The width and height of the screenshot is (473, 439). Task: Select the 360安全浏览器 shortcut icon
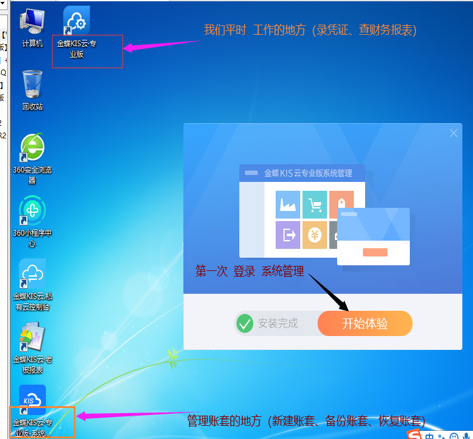tap(32, 159)
